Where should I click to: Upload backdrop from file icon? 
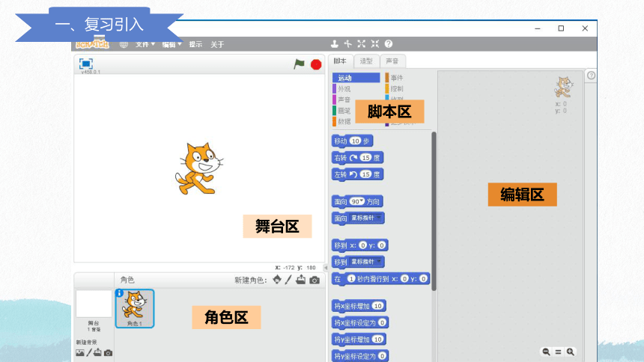click(x=97, y=352)
